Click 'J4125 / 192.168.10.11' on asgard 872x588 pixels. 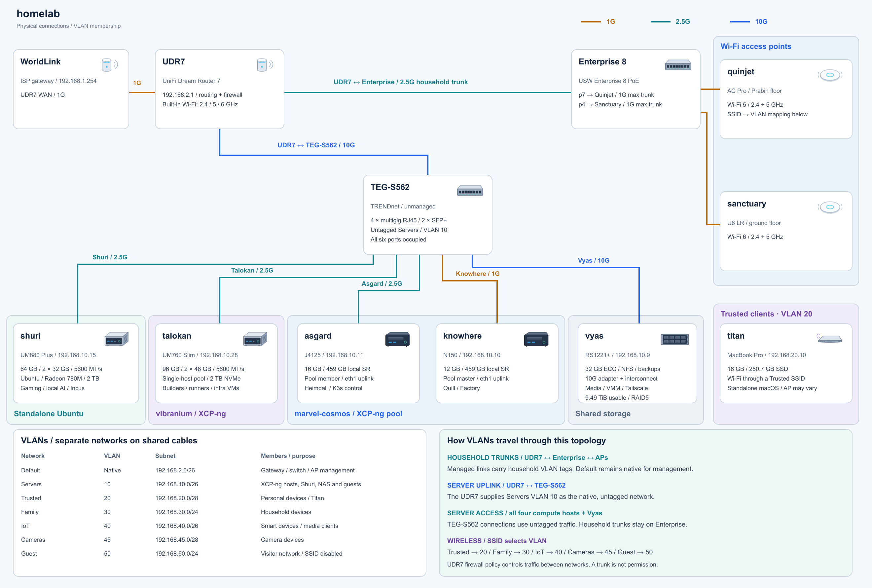click(334, 355)
